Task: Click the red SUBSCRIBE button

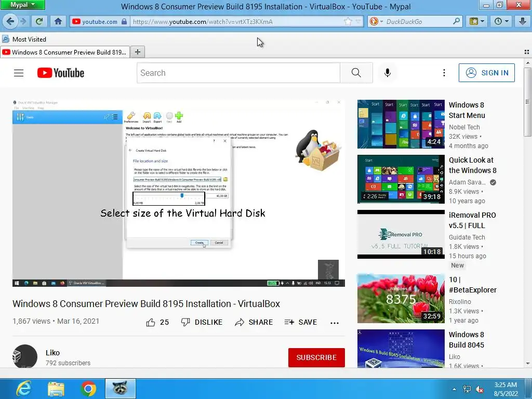Action: coord(316,357)
